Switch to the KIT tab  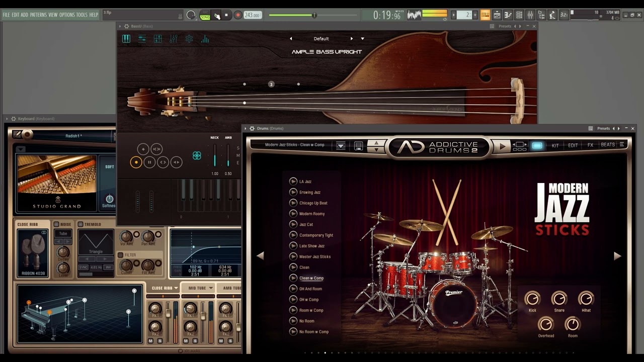(x=555, y=145)
